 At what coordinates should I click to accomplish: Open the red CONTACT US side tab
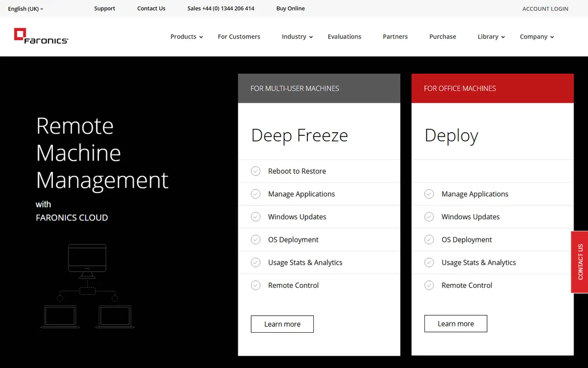580,262
